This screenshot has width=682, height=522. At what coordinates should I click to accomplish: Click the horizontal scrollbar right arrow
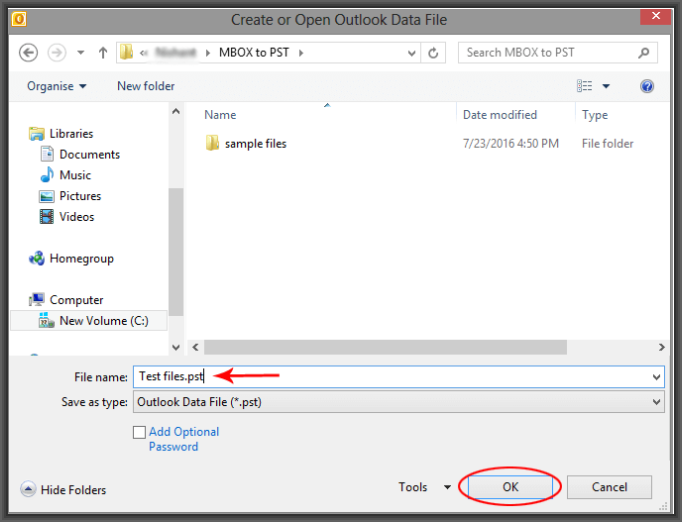[x=662, y=347]
